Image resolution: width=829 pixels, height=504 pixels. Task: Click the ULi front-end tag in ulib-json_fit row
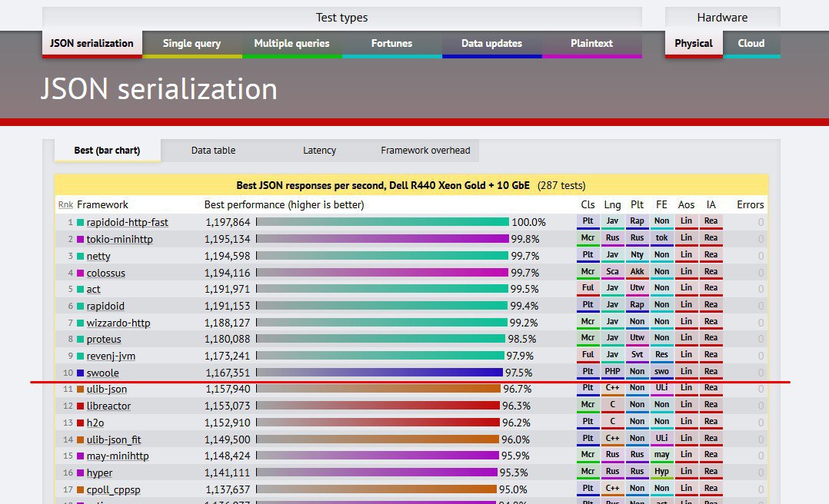pyautogui.click(x=661, y=439)
